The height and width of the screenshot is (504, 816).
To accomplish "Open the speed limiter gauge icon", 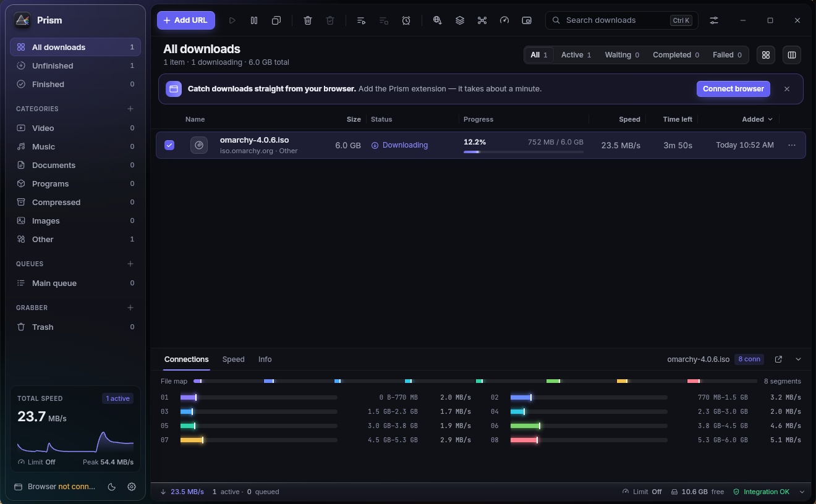I will 504,20.
